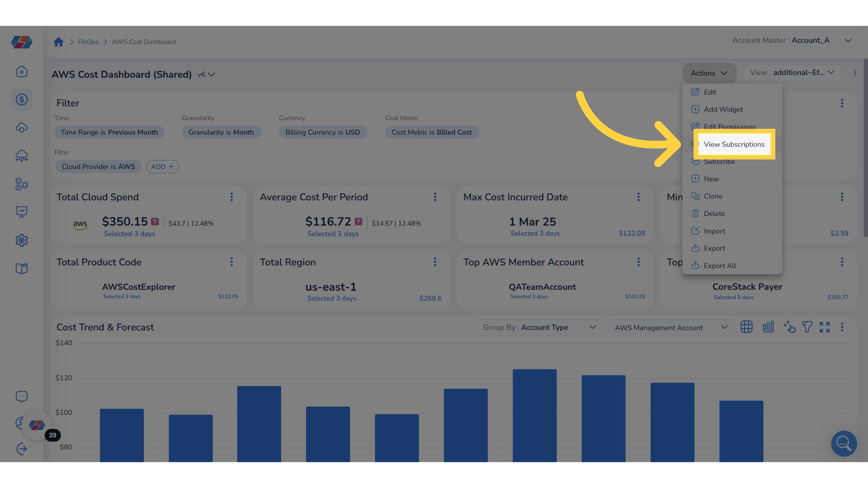Click the tallest bar in Cost Trend chart
The height and width of the screenshot is (488, 868).
534,416
